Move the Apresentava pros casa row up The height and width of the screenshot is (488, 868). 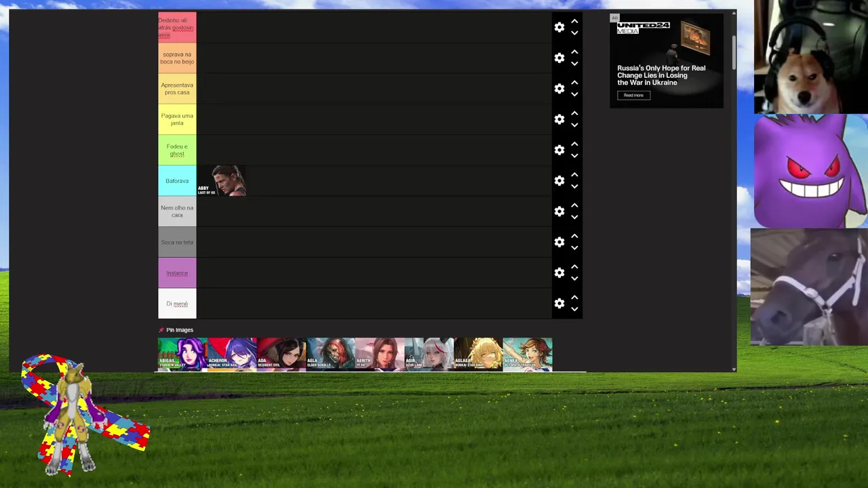tap(574, 83)
